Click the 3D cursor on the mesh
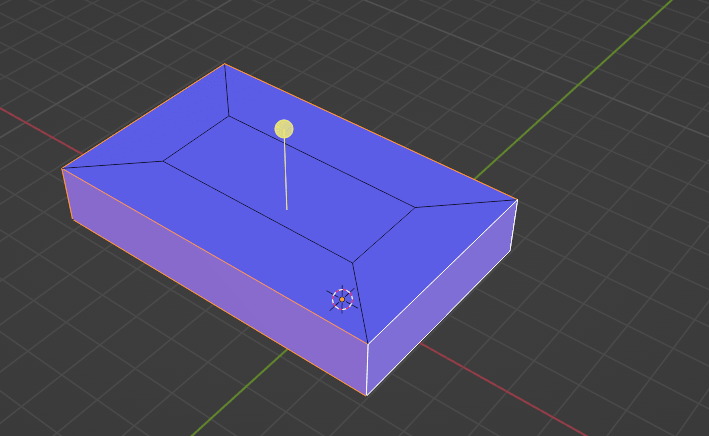The width and height of the screenshot is (709, 436). (342, 298)
